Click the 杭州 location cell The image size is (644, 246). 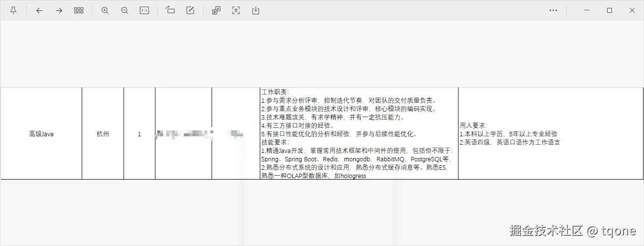pyautogui.click(x=103, y=134)
